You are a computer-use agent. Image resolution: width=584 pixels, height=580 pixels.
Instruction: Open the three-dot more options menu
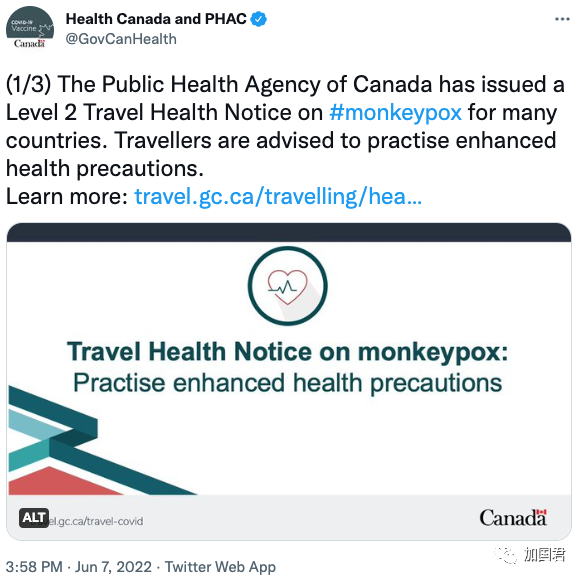562,19
